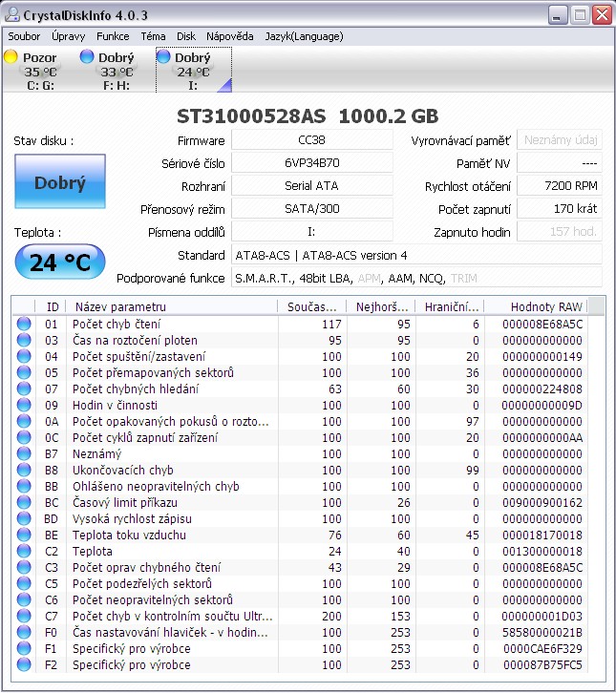The image size is (616, 693).
Task: Select the Dobrý disk F: H: status icon
Action: coord(87,57)
